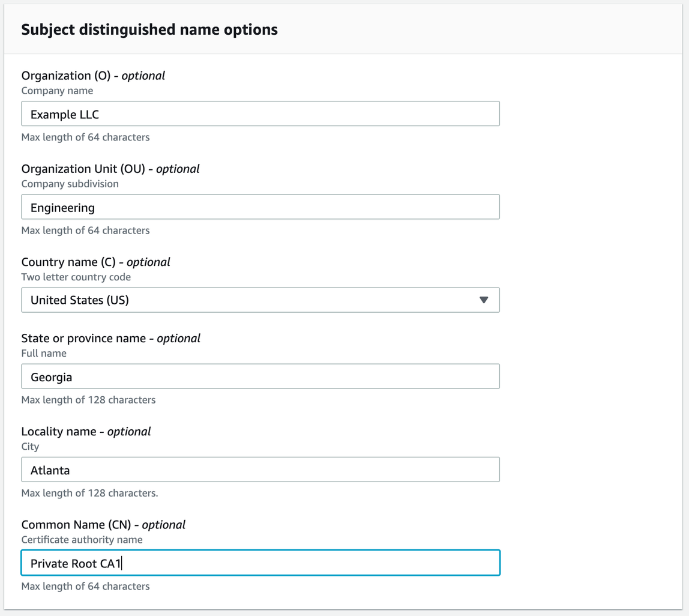The height and width of the screenshot is (616, 689).
Task: Select the Locality field containing Atlanta
Action: click(x=260, y=470)
